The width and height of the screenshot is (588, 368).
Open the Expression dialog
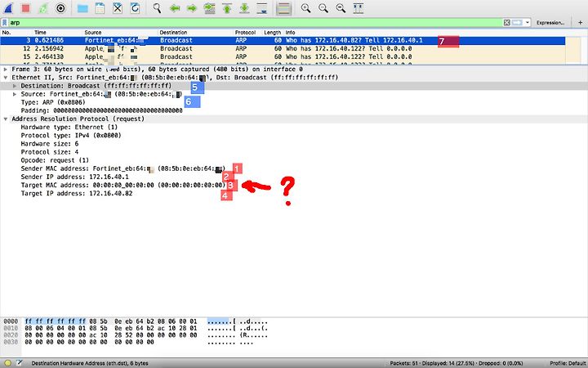tap(550, 23)
